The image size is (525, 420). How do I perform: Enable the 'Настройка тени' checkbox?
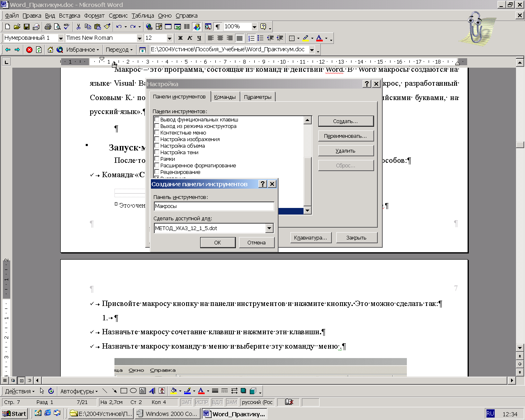click(157, 152)
